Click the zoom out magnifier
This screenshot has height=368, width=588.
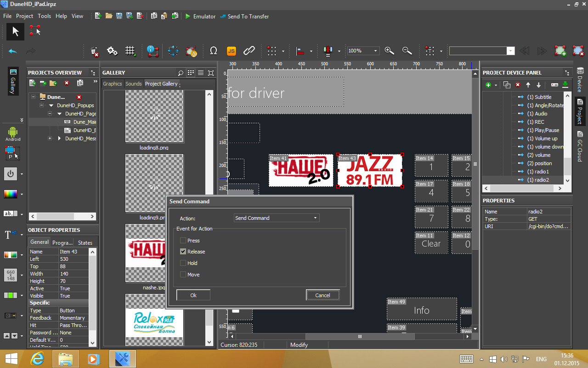[407, 51]
